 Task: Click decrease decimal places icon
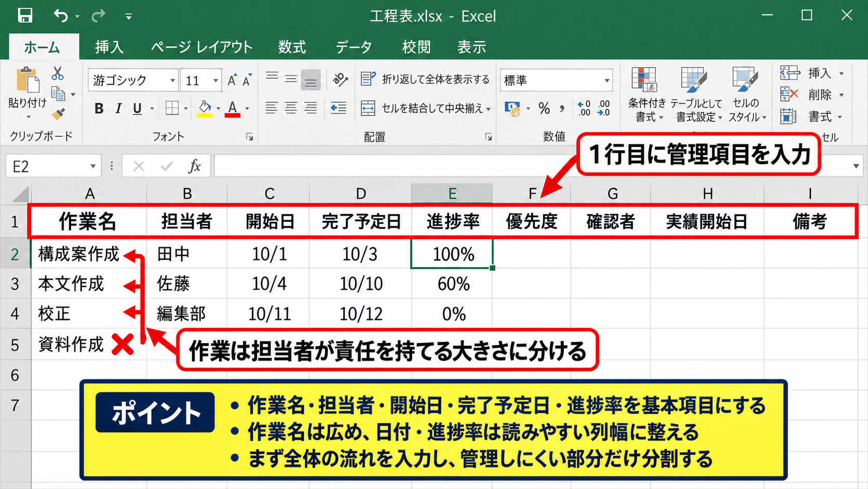(604, 108)
